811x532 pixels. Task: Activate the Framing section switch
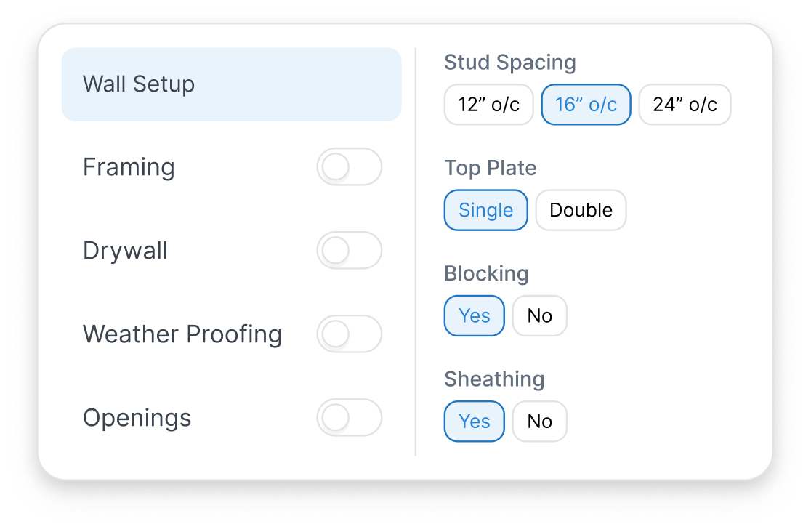pos(349,167)
